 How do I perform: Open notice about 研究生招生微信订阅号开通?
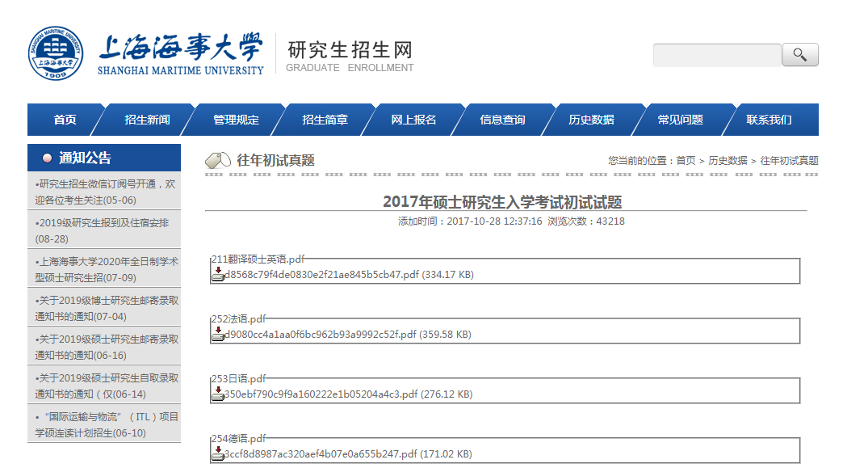pos(104,192)
